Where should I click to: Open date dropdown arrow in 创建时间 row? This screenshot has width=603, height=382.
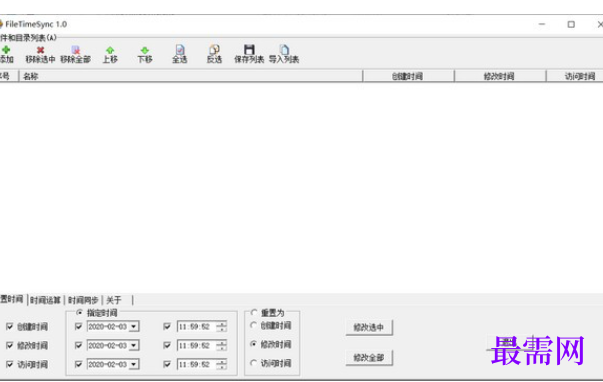coord(133,327)
